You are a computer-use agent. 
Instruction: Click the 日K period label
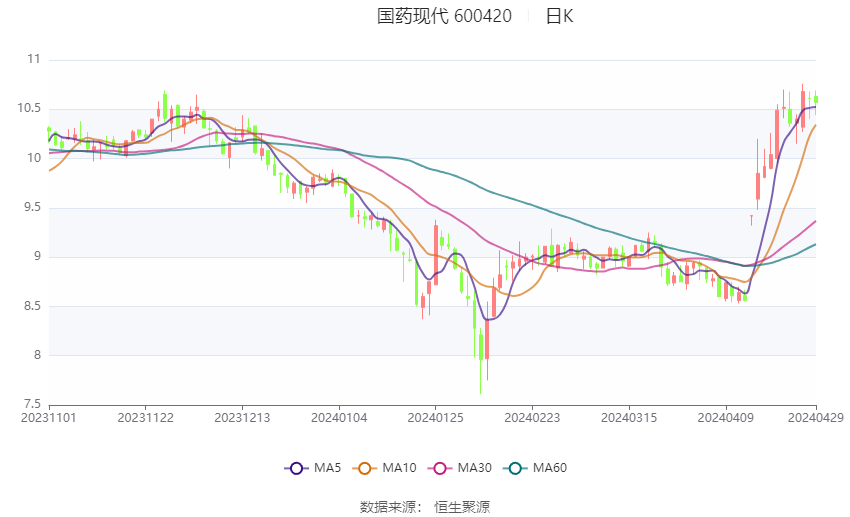click(x=559, y=16)
